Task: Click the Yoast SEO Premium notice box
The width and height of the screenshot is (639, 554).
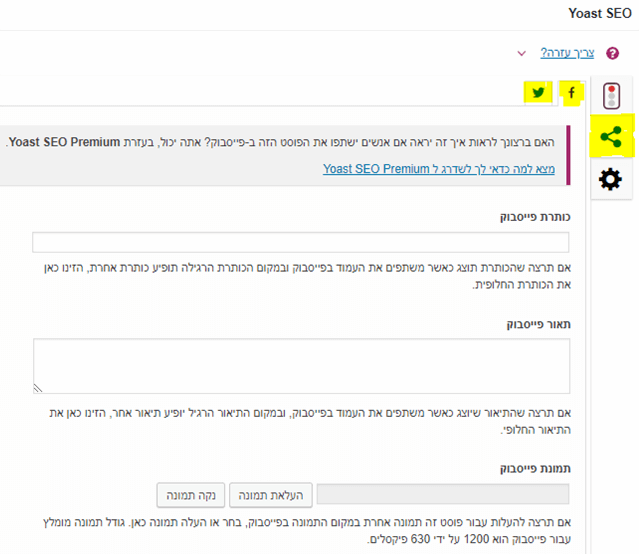Action: point(285,155)
